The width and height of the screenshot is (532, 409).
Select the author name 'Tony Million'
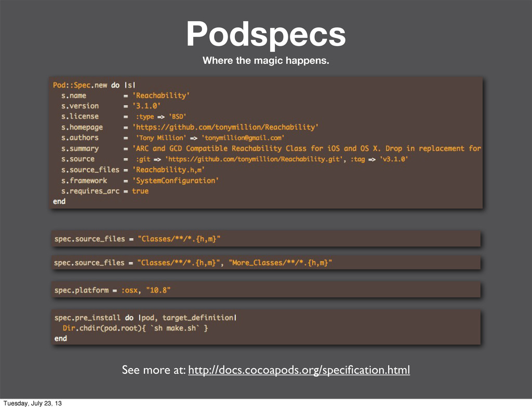[x=161, y=138]
